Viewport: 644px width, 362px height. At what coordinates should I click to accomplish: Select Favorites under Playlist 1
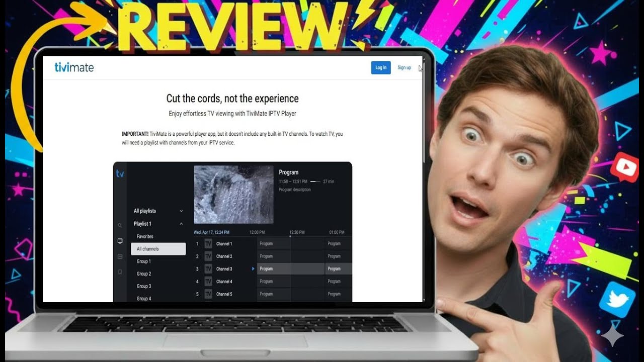(x=145, y=236)
